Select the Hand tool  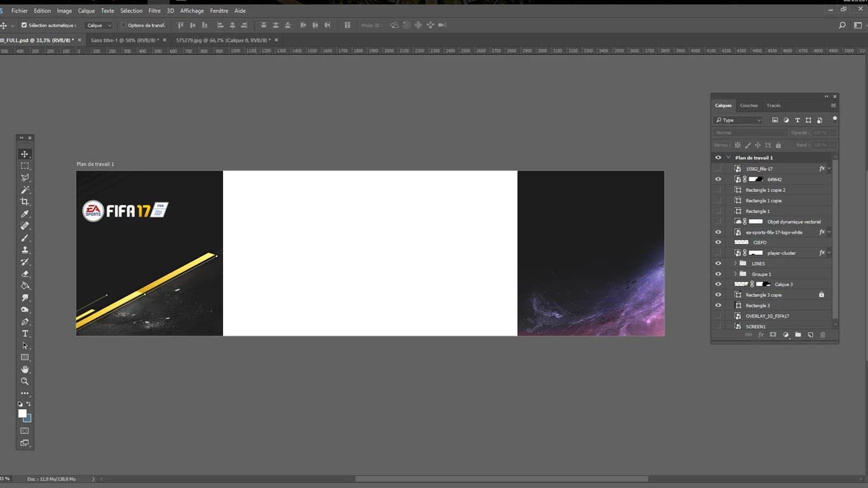[25, 369]
